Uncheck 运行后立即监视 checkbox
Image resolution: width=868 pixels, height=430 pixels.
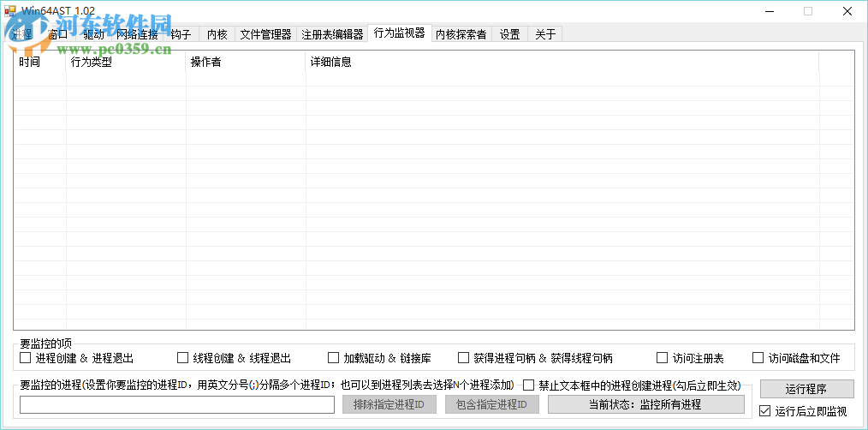803,411
